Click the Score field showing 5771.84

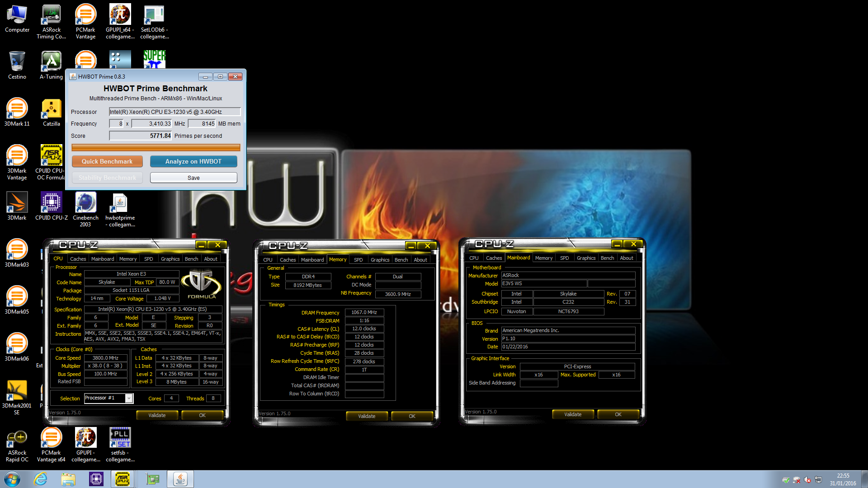click(x=141, y=136)
